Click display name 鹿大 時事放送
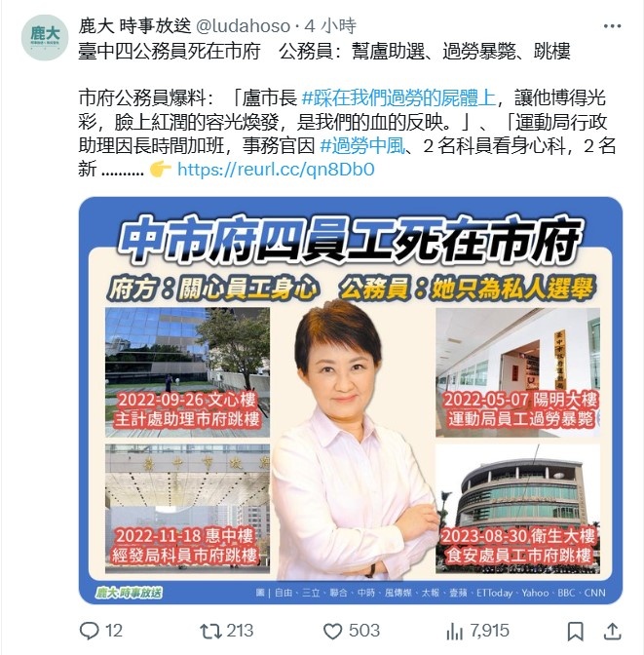Screen dimensions: 644x655 (x=134, y=26)
